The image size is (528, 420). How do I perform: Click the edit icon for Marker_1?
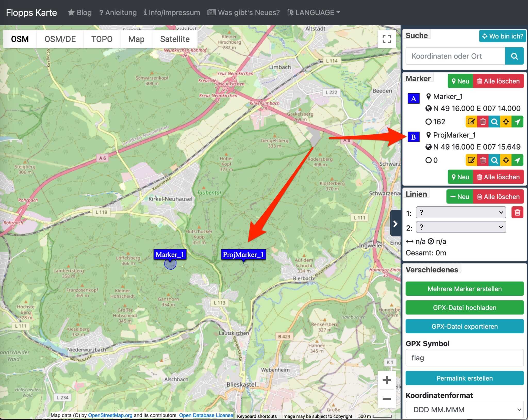click(x=471, y=122)
